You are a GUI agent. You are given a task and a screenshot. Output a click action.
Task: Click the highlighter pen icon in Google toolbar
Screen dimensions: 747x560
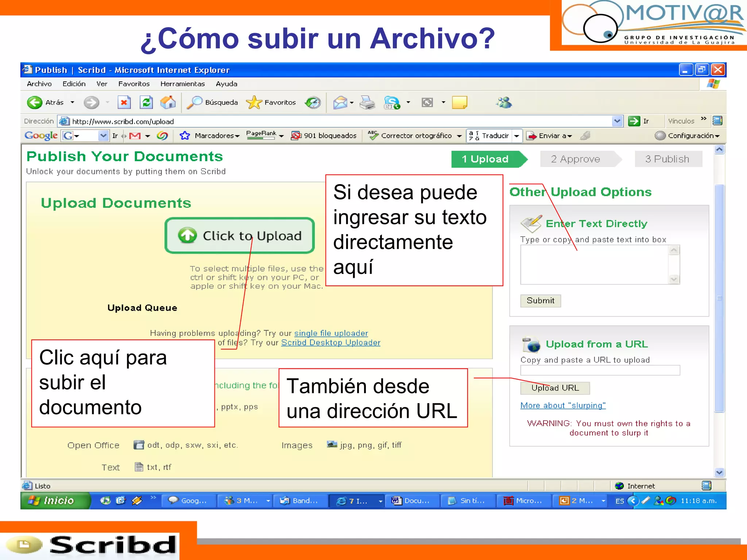click(x=585, y=136)
